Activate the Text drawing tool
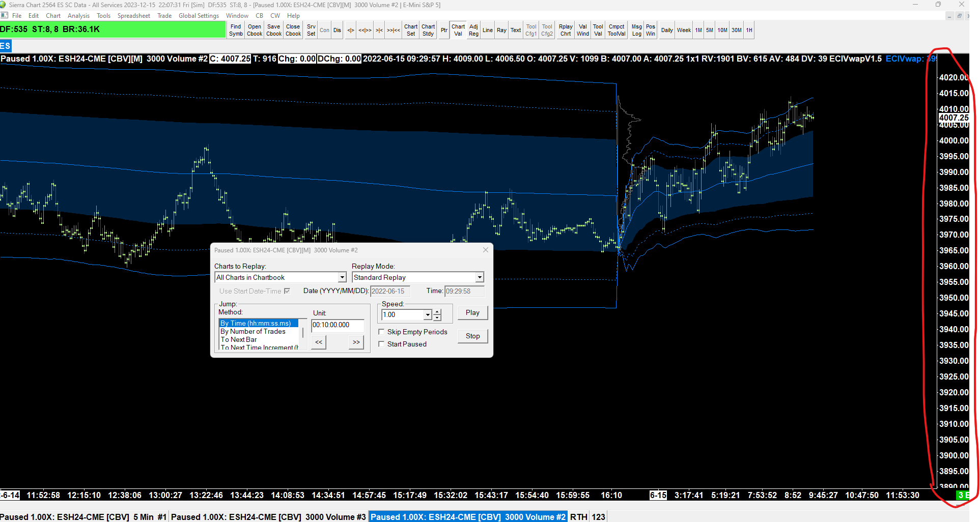 coord(516,30)
